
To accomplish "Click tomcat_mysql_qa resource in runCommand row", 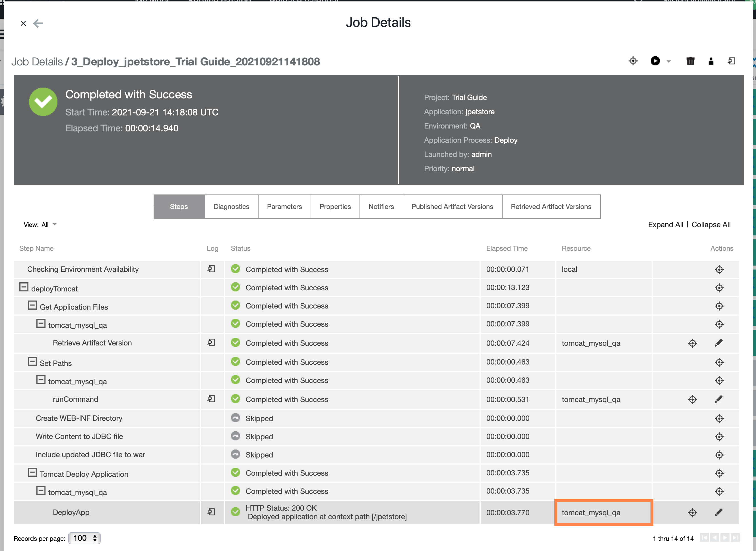I will 591,399.
